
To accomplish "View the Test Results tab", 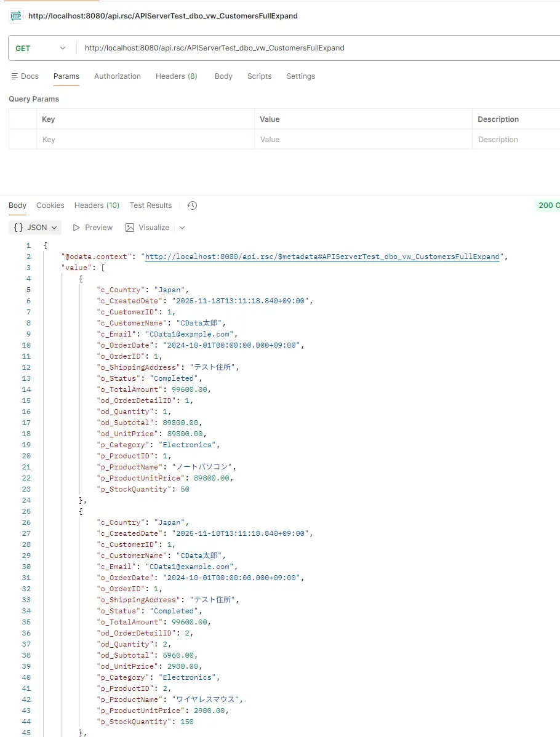I will coord(150,205).
